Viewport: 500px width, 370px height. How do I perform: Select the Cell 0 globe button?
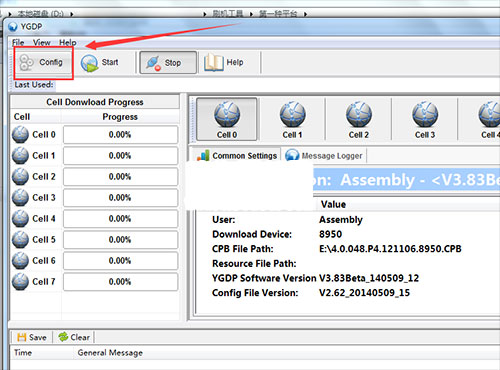[227, 119]
